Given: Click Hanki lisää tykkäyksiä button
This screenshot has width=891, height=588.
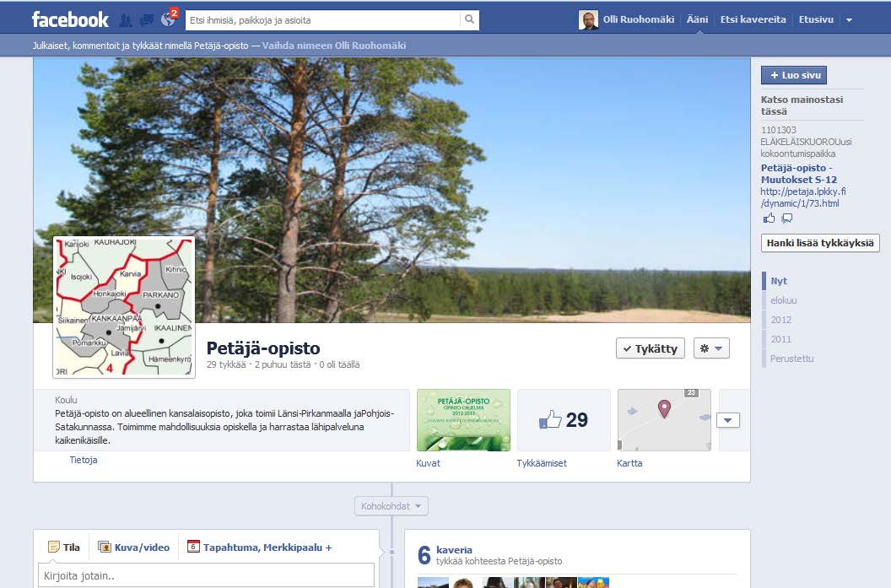Looking at the screenshot, I should [820, 243].
